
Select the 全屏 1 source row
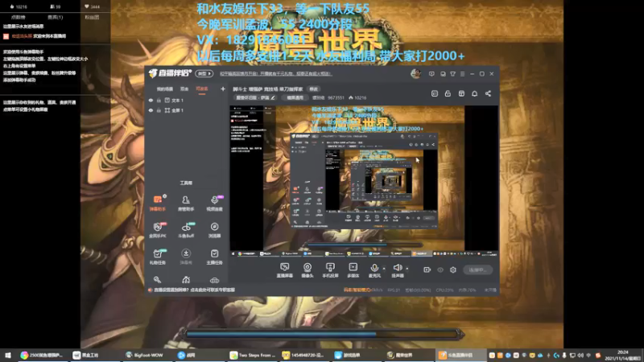click(187, 110)
